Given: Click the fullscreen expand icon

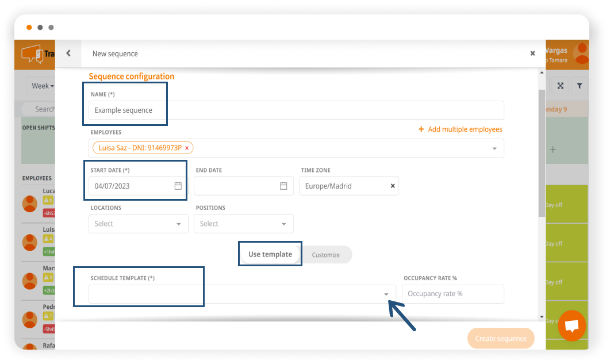Looking at the screenshot, I should 560,86.
